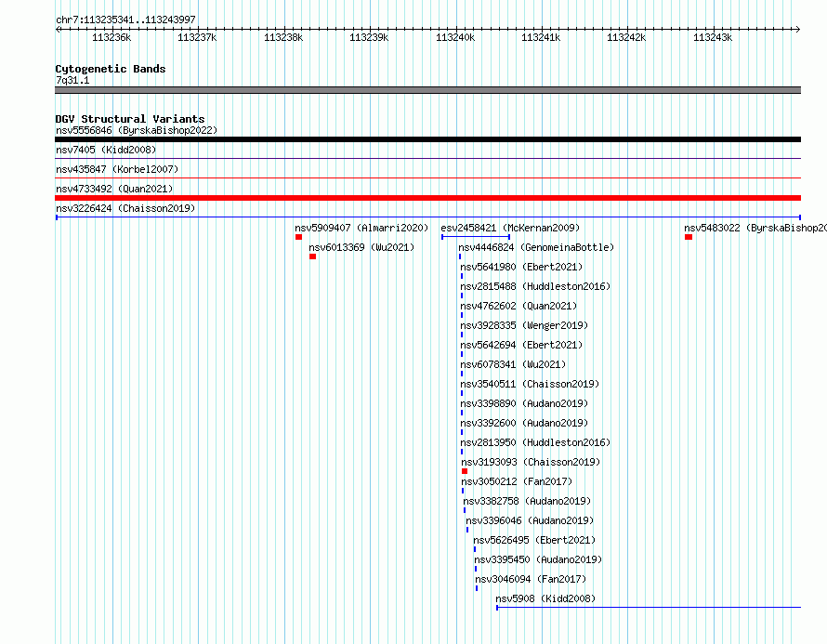Select the gray 7q31.1 cytoband bar
The height and width of the screenshot is (644, 827).
click(x=427, y=90)
